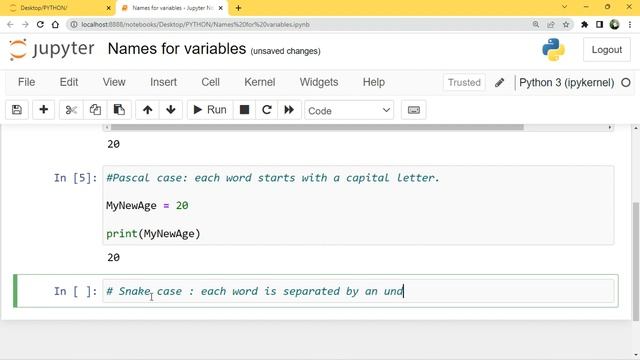Move the selected cell down

[171, 110]
